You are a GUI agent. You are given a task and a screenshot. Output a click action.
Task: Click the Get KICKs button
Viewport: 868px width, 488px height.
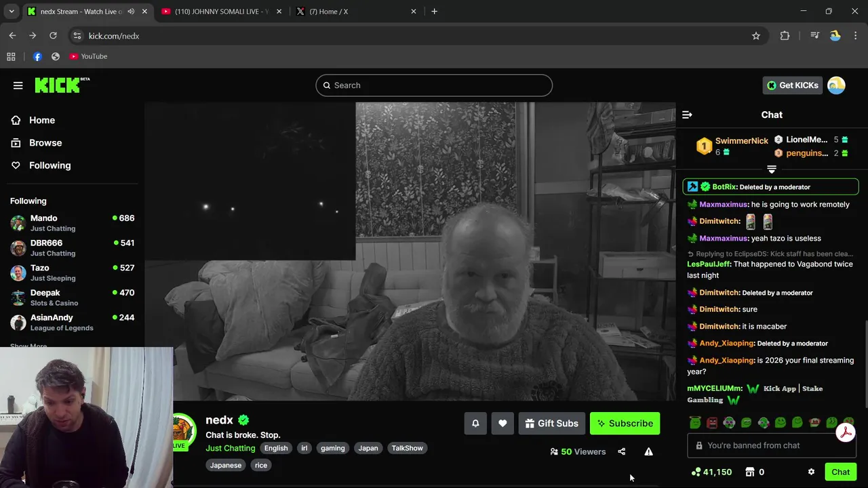[x=793, y=85]
